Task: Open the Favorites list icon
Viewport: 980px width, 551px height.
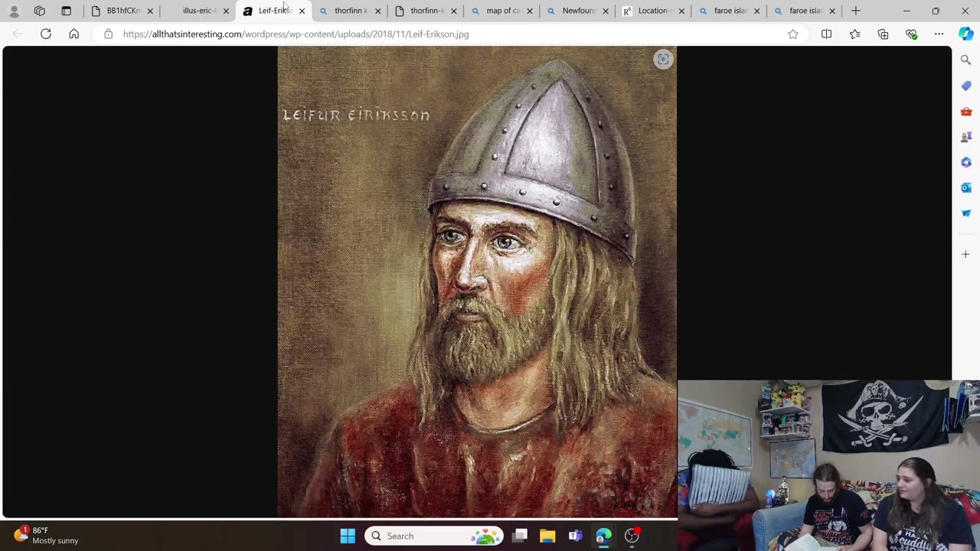Action: click(854, 34)
